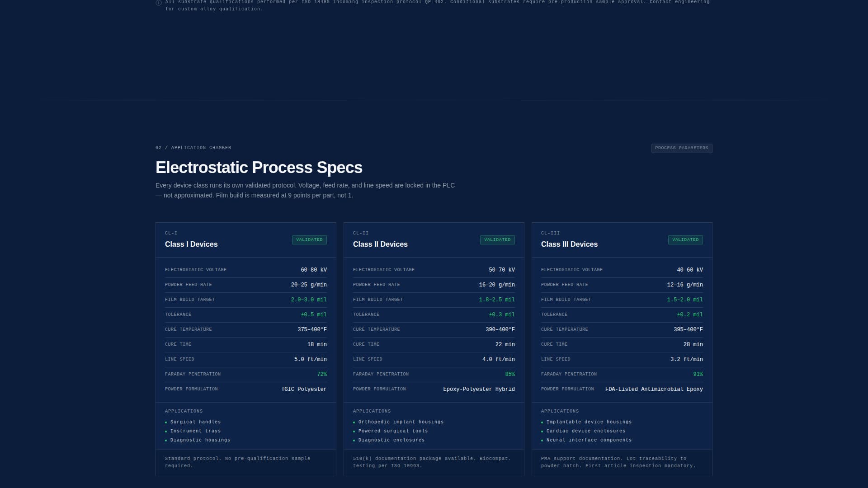The width and height of the screenshot is (868, 488).
Task: Click the PROCESS PARAMETERS tag
Action: tap(681, 148)
